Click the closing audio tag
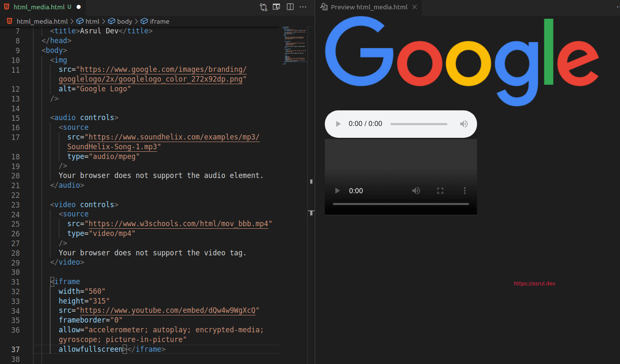Viewport: 620px width, 364px height. click(67, 185)
